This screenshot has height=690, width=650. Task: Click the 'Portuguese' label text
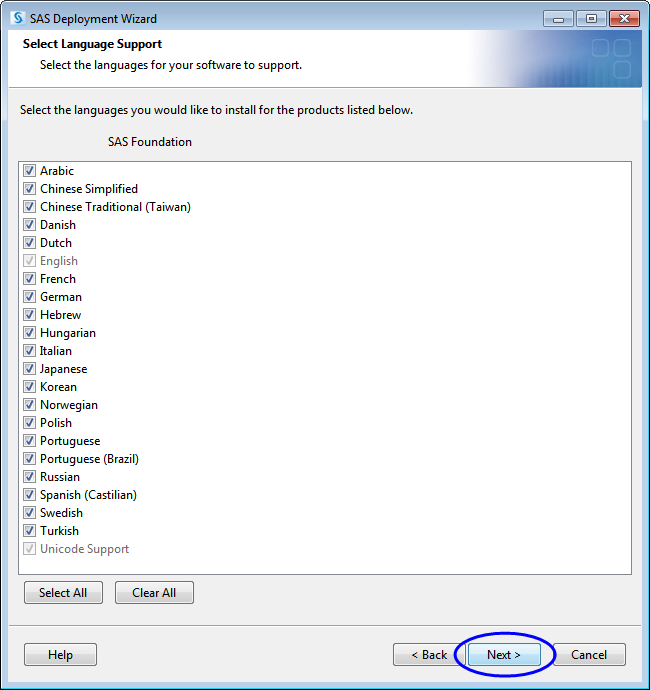click(x=70, y=441)
